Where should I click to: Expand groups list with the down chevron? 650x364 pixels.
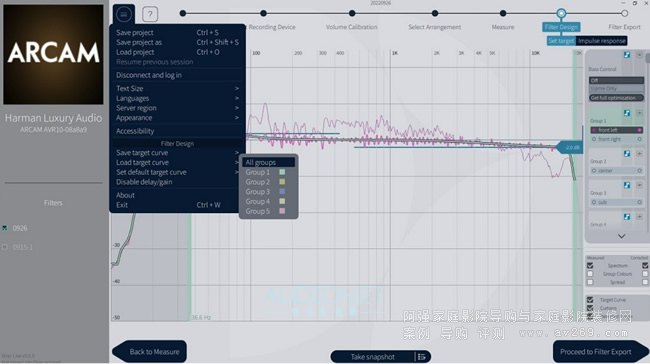click(x=621, y=236)
